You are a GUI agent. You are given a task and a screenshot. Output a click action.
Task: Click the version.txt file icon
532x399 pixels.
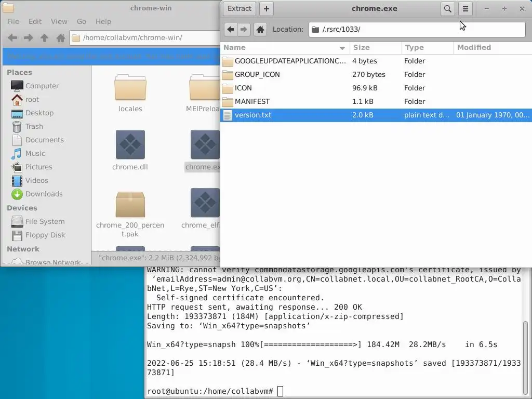228,115
